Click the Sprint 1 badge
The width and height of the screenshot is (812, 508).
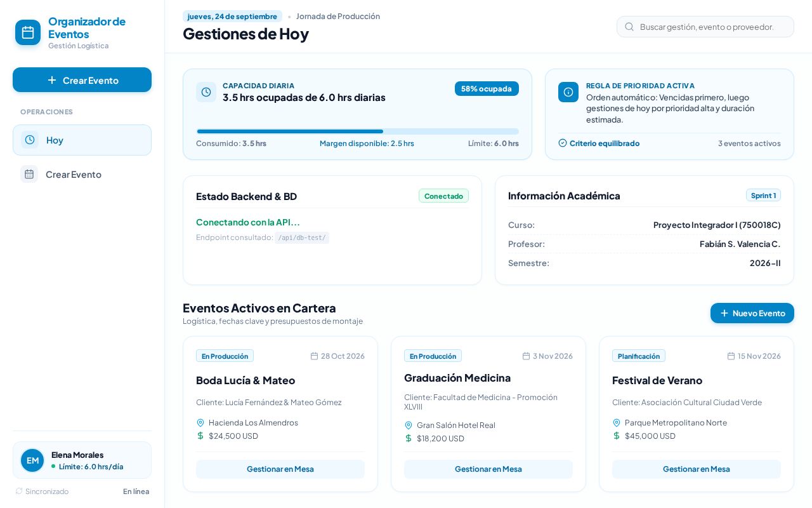point(763,195)
